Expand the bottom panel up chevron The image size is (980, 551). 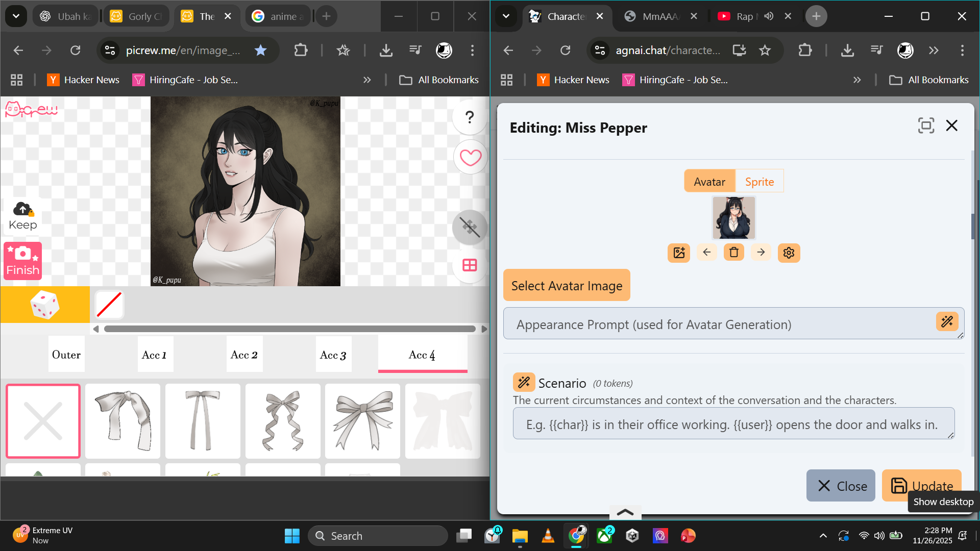tap(625, 512)
